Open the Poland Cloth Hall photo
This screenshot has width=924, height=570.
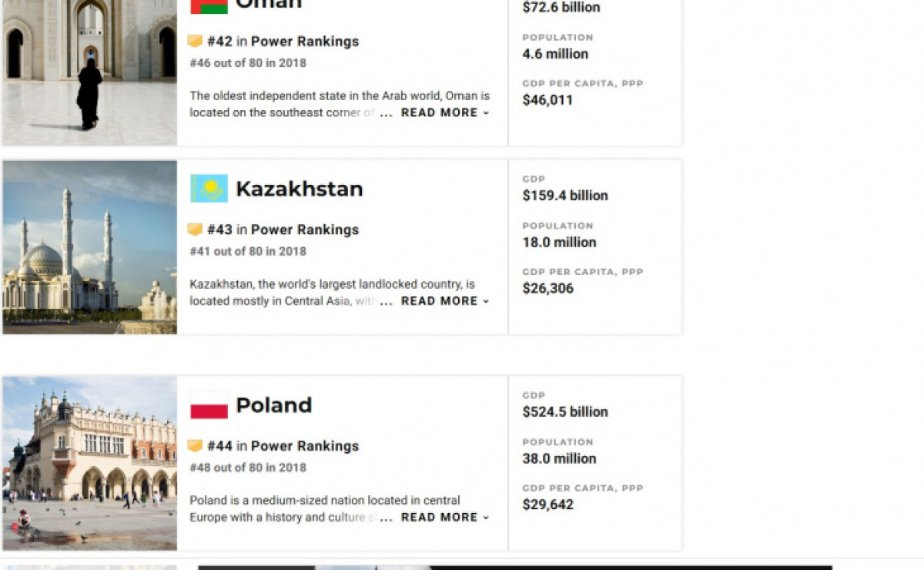click(89, 463)
